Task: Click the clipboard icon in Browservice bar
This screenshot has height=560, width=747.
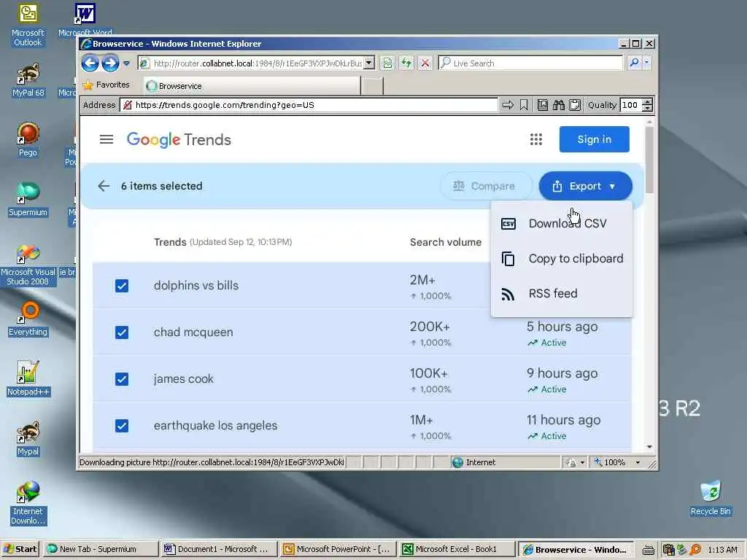Action: coord(575,105)
